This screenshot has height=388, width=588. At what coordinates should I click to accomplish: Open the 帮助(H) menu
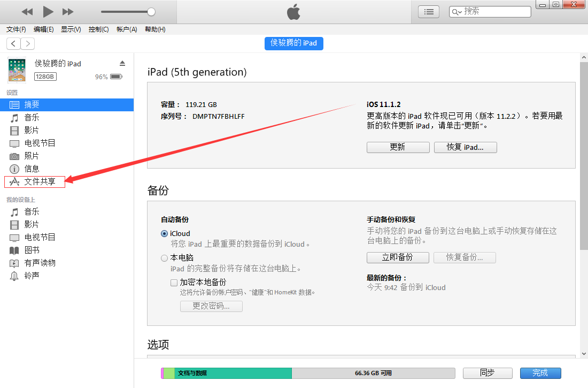click(x=155, y=29)
